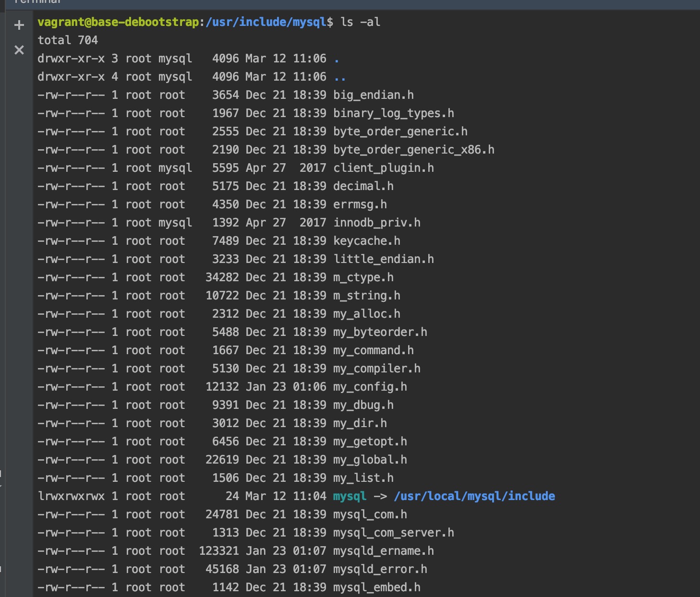Select the file name innodb_priv.h
The height and width of the screenshot is (597, 700).
377,223
